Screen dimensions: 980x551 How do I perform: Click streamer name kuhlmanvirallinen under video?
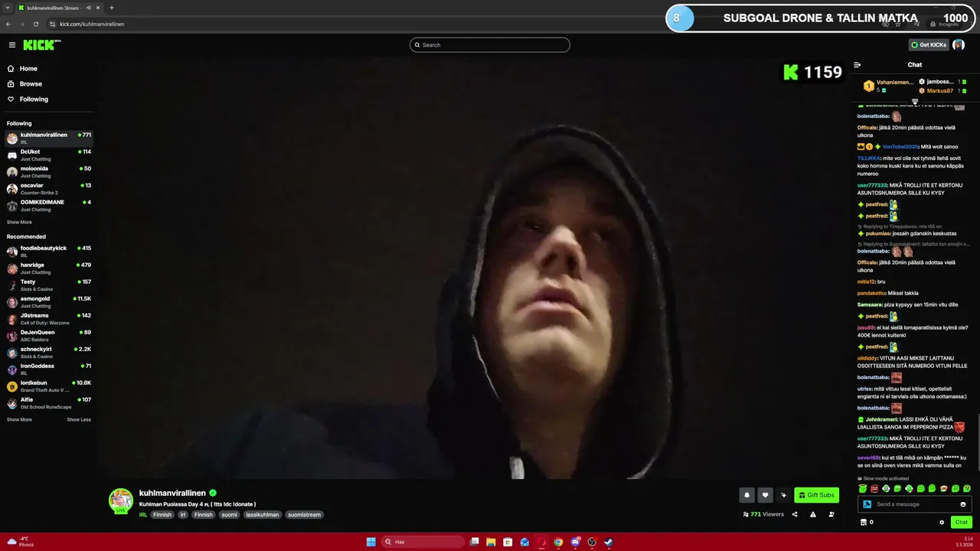pyautogui.click(x=172, y=494)
